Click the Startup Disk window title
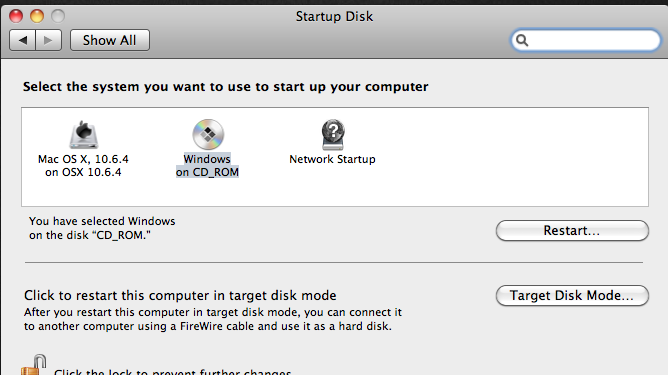Image resolution: width=668 pixels, height=375 pixels. (x=334, y=16)
